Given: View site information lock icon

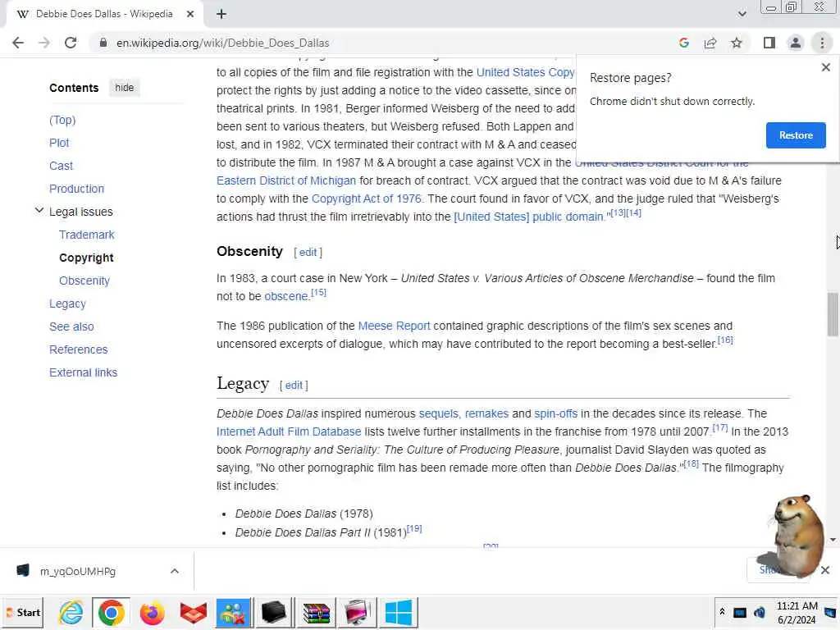Looking at the screenshot, I should point(103,43).
